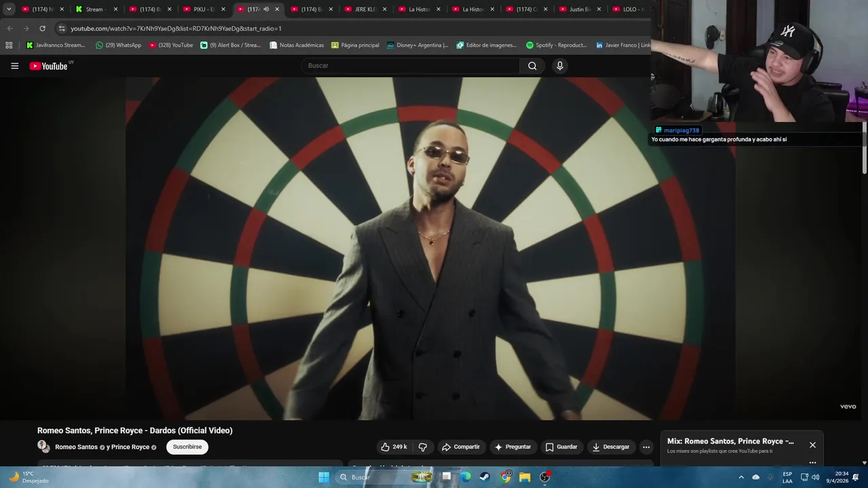Download the video with Descargar
The width and height of the screenshot is (868, 488).
(x=611, y=447)
